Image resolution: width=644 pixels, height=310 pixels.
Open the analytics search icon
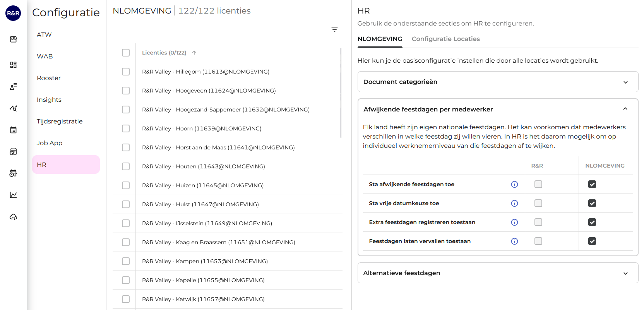[13, 108]
